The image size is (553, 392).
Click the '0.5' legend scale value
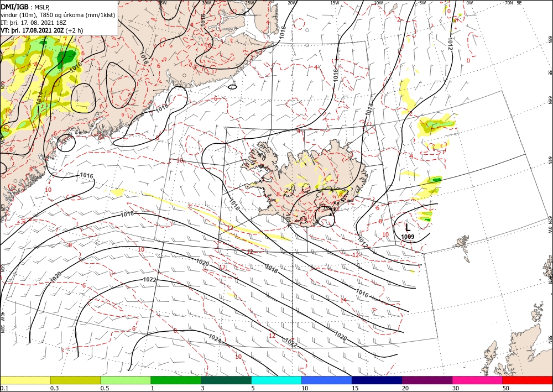(x=105, y=388)
